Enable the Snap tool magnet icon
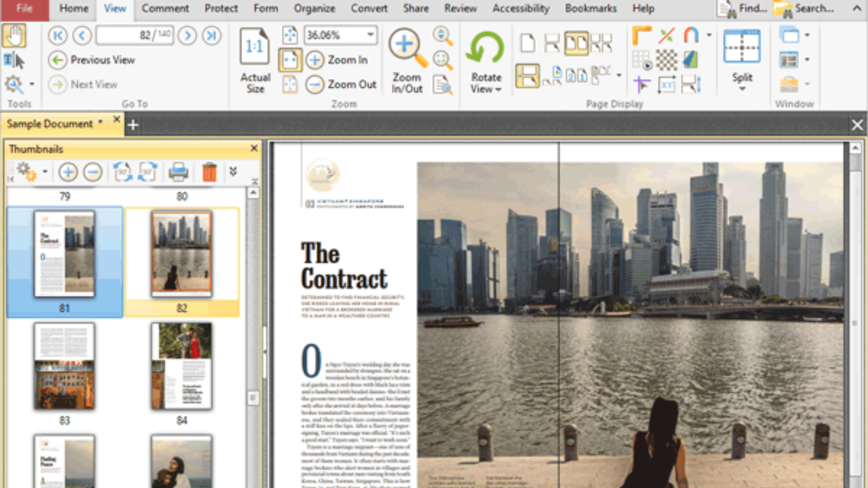The image size is (868, 488). click(691, 35)
